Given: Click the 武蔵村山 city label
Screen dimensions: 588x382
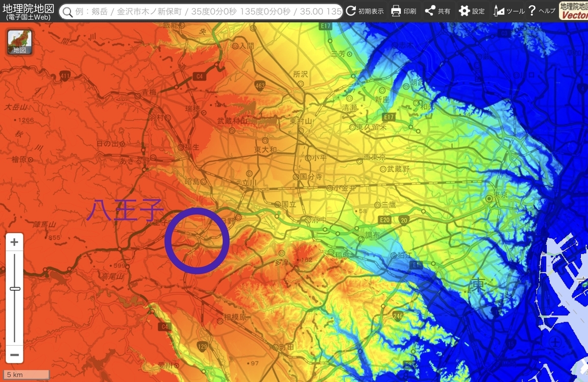Looking at the screenshot, I should pyautogui.click(x=233, y=121).
